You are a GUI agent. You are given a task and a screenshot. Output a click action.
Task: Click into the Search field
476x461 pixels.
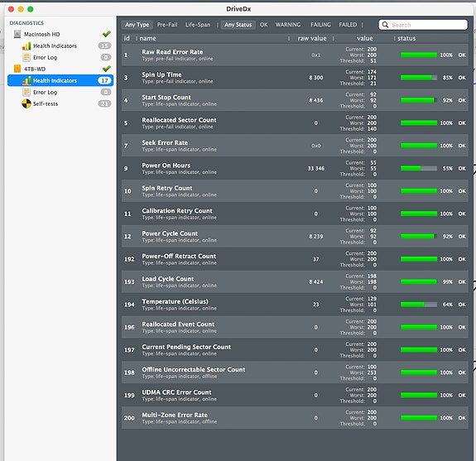tap(423, 25)
